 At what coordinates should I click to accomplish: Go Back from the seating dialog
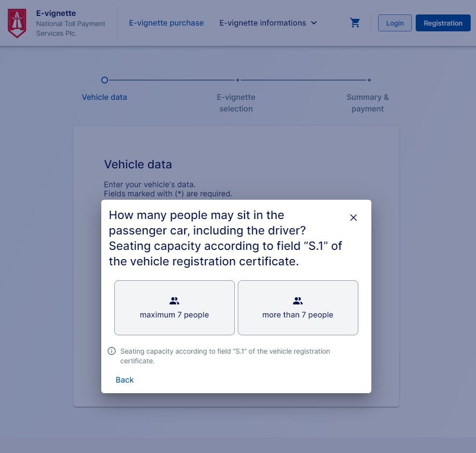click(x=124, y=380)
